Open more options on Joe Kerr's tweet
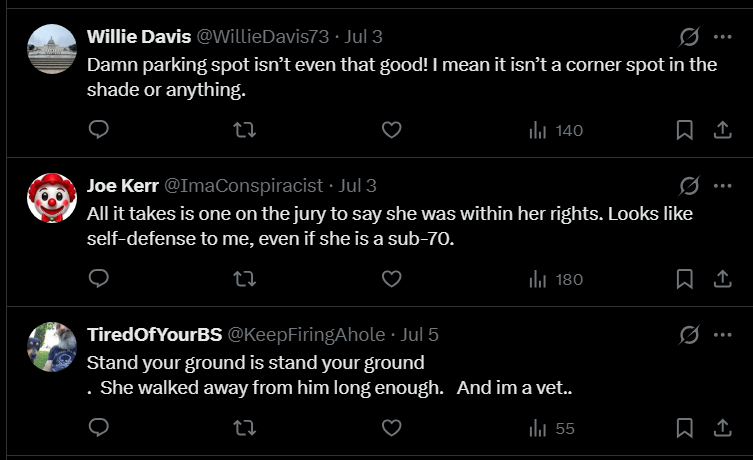This screenshot has height=460, width=753. (x=722, y=186)
